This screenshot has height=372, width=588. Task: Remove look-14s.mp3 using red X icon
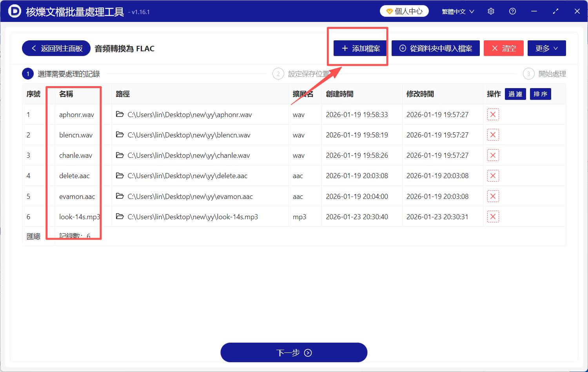[493, 217]
